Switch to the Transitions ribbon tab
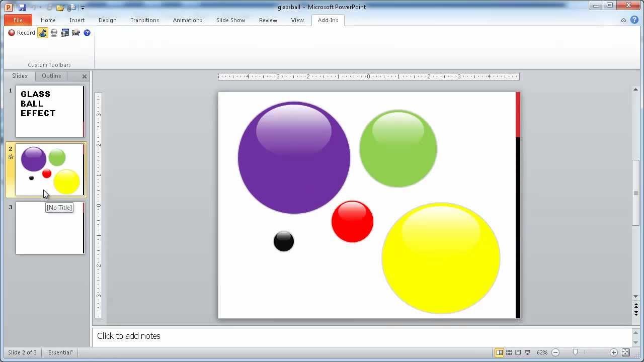 144,20
